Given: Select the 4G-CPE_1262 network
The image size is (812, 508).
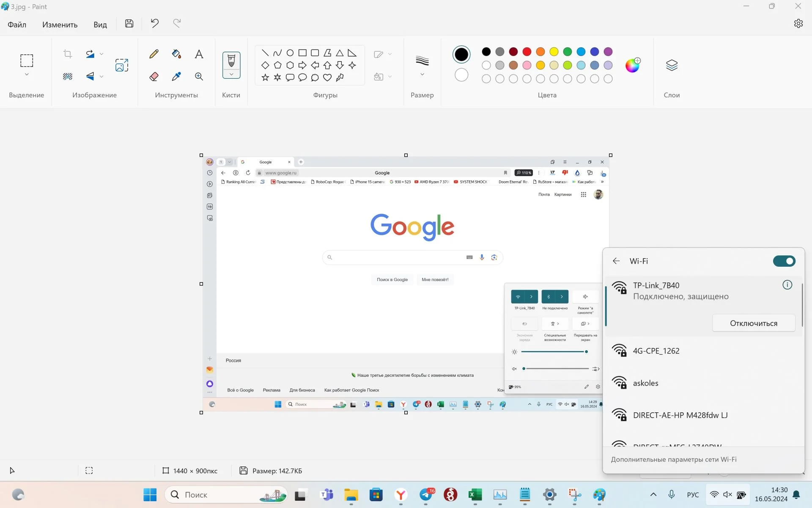Looking at the screenshot, I should pos(704,351).
